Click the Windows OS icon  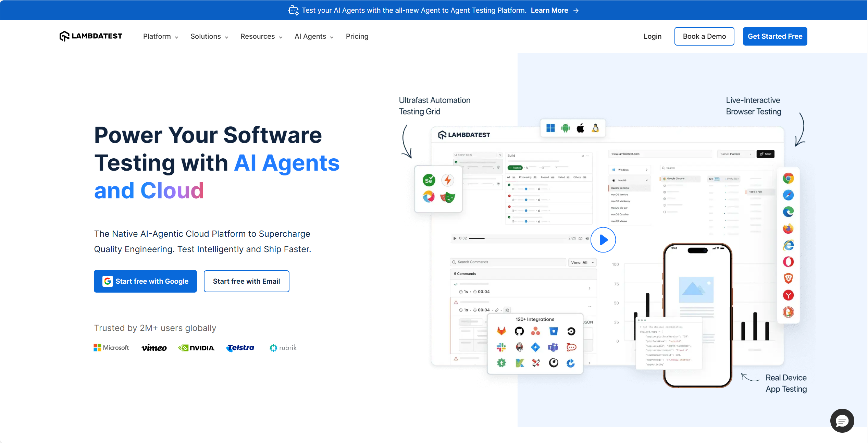pos(550,128)
